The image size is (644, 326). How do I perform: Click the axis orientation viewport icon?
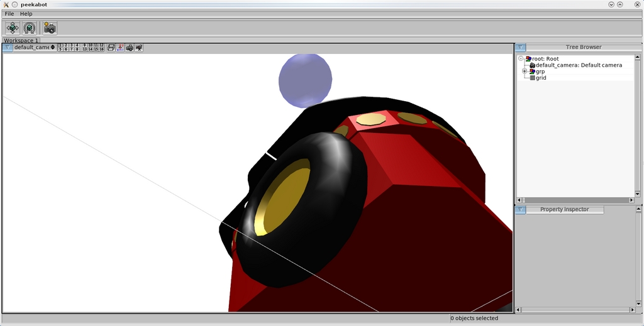pyautogui.click(x=120, y=47)
